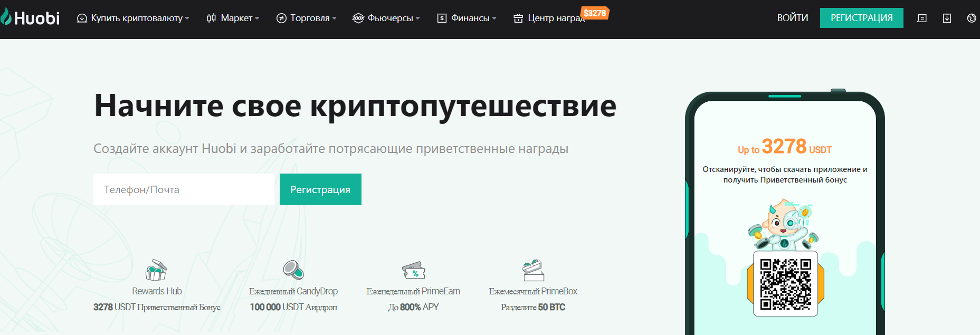Click the Разделите 50 BTC text
The height and width of the screenshot is (335, 980).
pos(533,307)
